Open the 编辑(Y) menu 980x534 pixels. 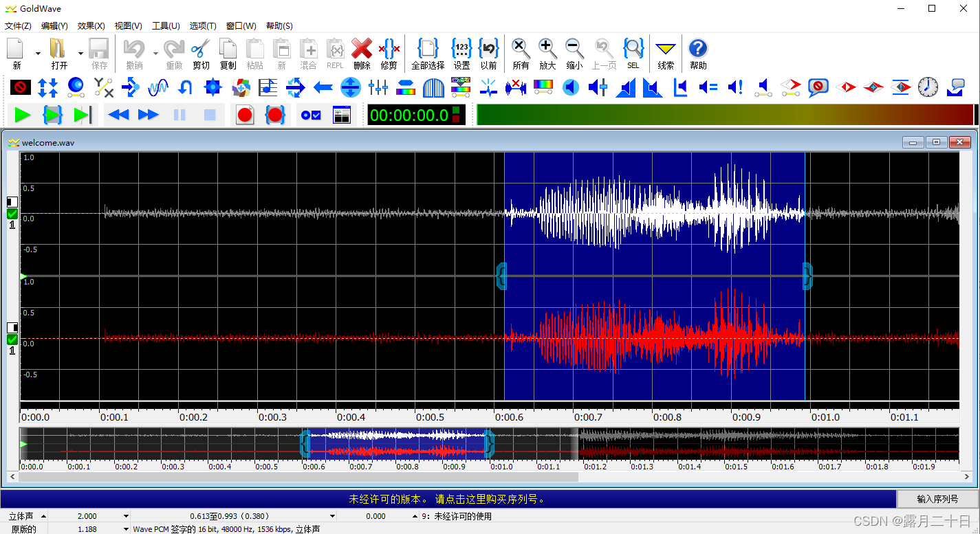click(54, 25)
